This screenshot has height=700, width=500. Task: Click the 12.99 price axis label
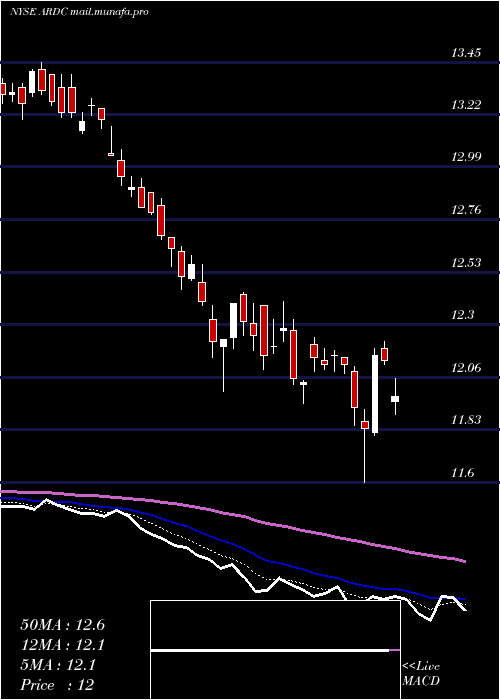click(466, 157)
